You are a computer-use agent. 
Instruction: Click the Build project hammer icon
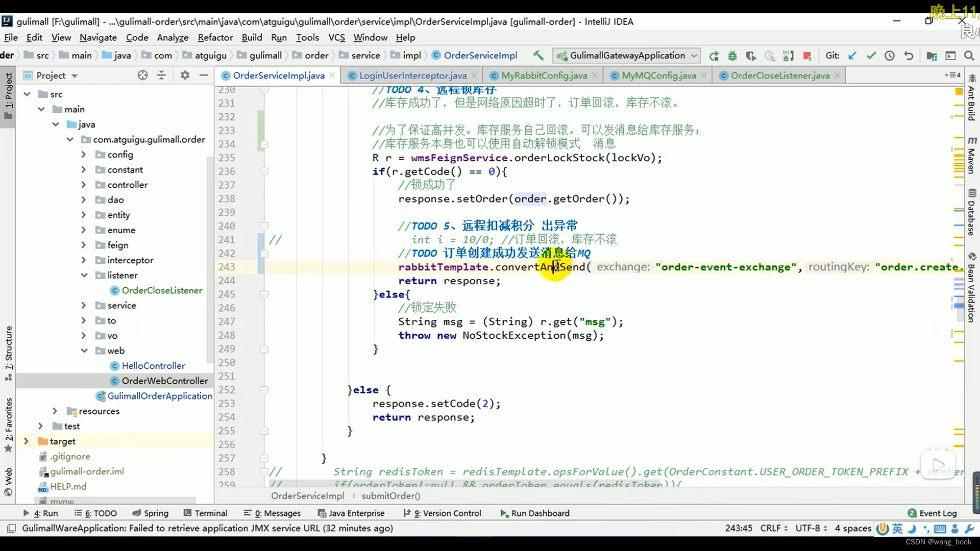pyautogui.click(x=538, y=56)
